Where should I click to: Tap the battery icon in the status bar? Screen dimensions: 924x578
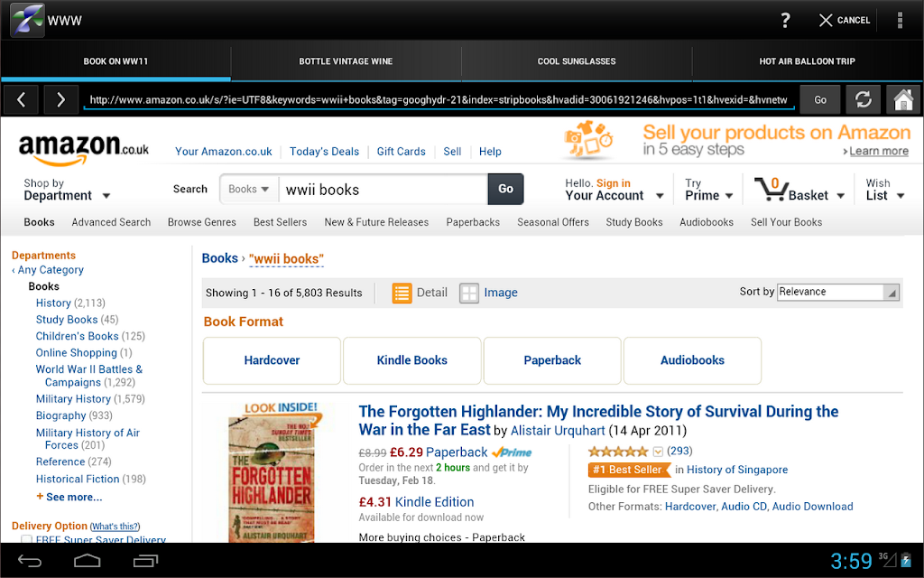906,560
